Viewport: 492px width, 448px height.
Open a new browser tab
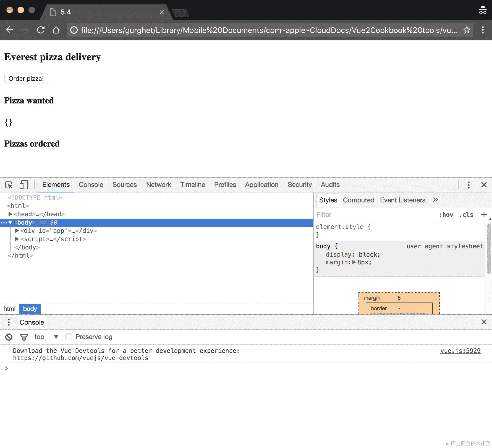(180, 13)
